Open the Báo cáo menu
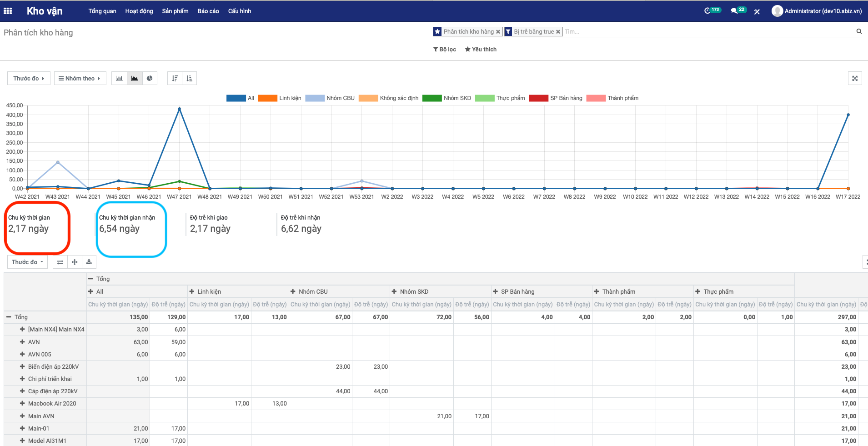This screenshot has width=868, height=446. click(x=208, y=11)
